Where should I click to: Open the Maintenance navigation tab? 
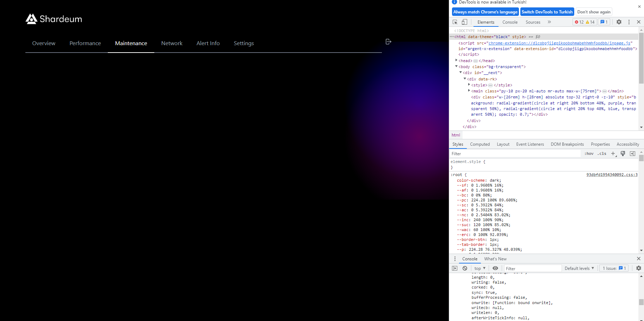[131, 43]
